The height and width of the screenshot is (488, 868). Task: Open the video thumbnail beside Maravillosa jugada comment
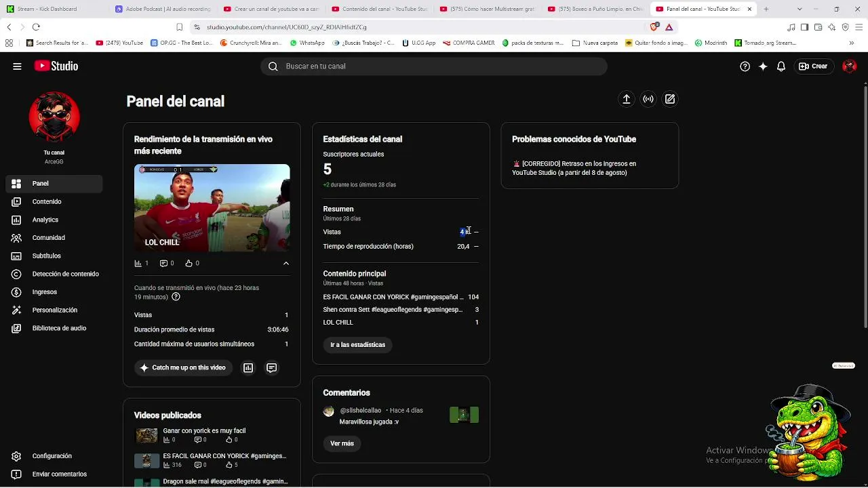[x=464, y=415]
